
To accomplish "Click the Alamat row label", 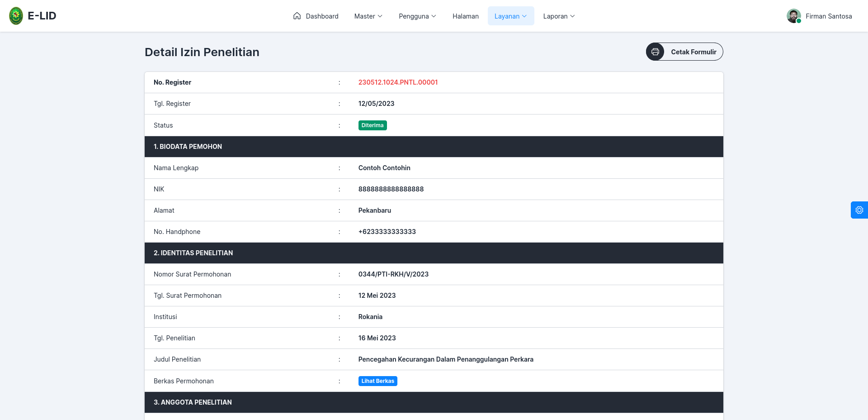I will click(x=164, y=210).
